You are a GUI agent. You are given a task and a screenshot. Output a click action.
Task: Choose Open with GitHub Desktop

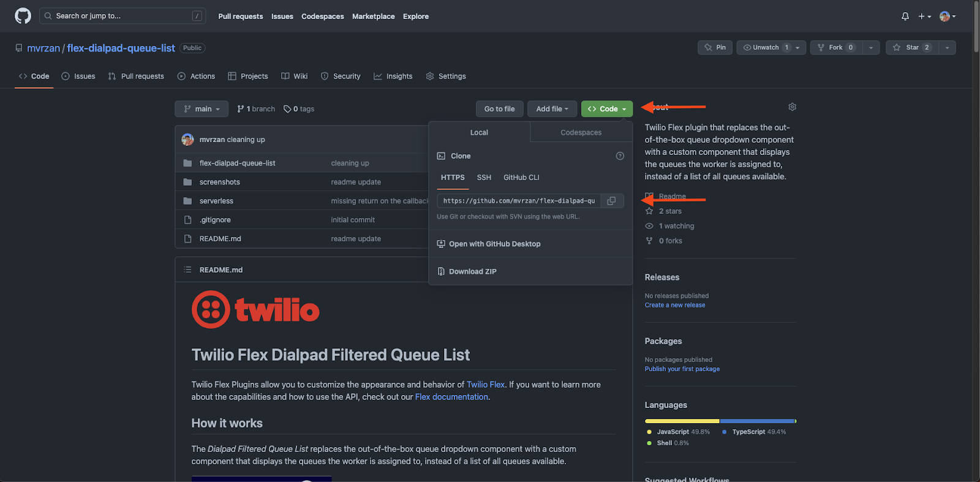point(489,244)
